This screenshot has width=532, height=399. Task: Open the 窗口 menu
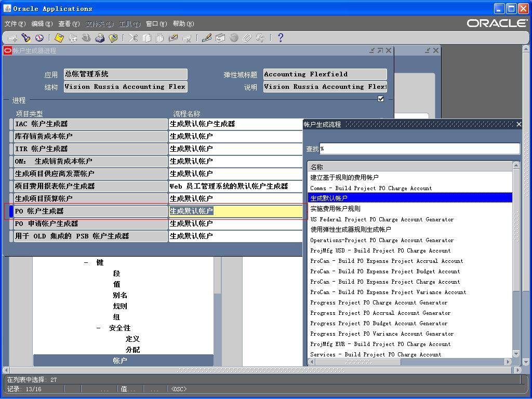tap(156, 24)
